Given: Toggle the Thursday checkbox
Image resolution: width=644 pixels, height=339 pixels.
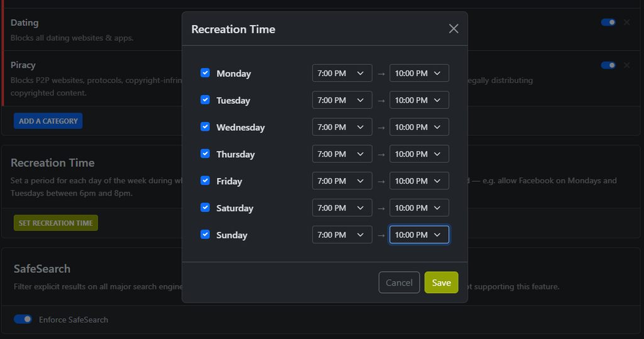Looking at the screenshot, I should pos(205,153).
